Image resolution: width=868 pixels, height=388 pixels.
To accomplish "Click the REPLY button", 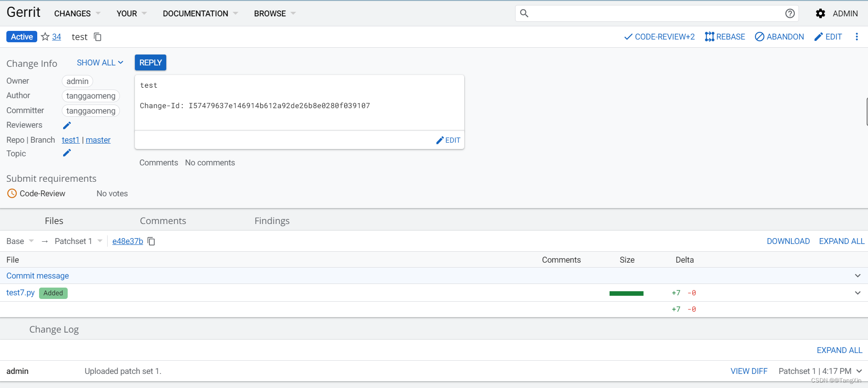I will (x=150, y=63).
